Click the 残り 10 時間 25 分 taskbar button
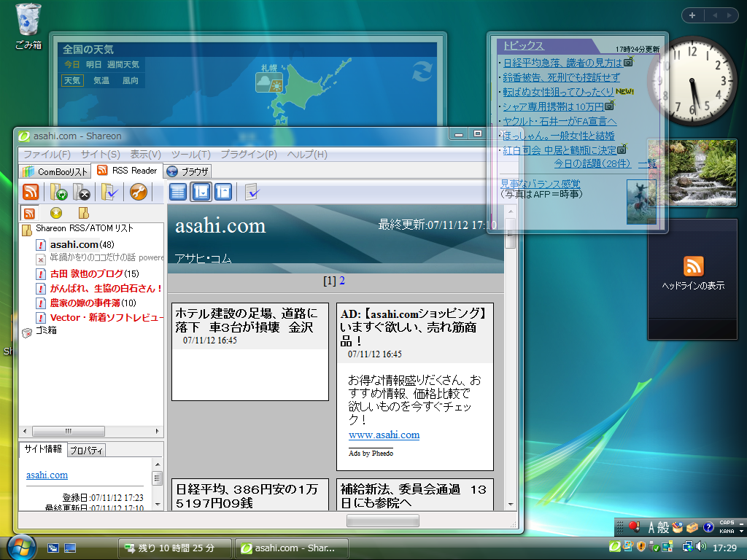The image size is (747, 560). tap(174, 548)
